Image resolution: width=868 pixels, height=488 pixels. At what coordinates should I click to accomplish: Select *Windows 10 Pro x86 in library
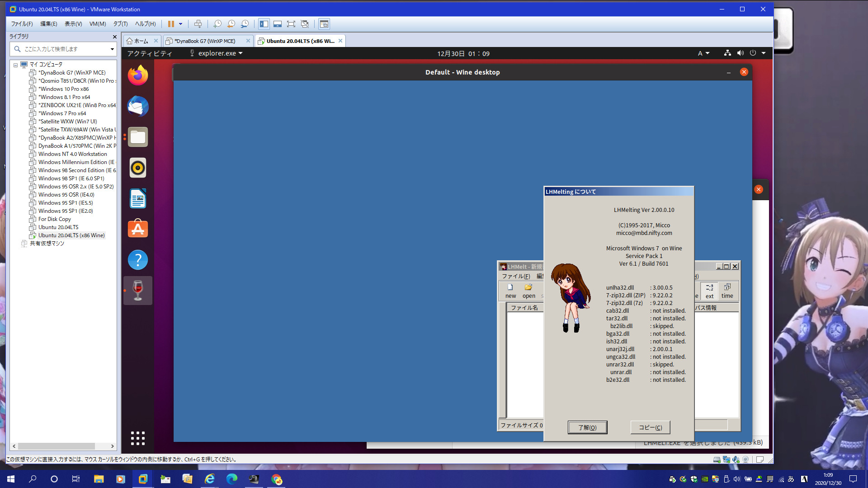[63, 89]
